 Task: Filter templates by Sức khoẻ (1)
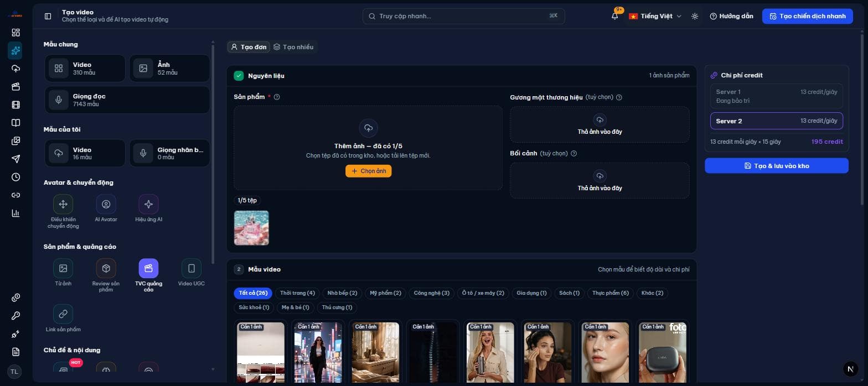[254, 307]
